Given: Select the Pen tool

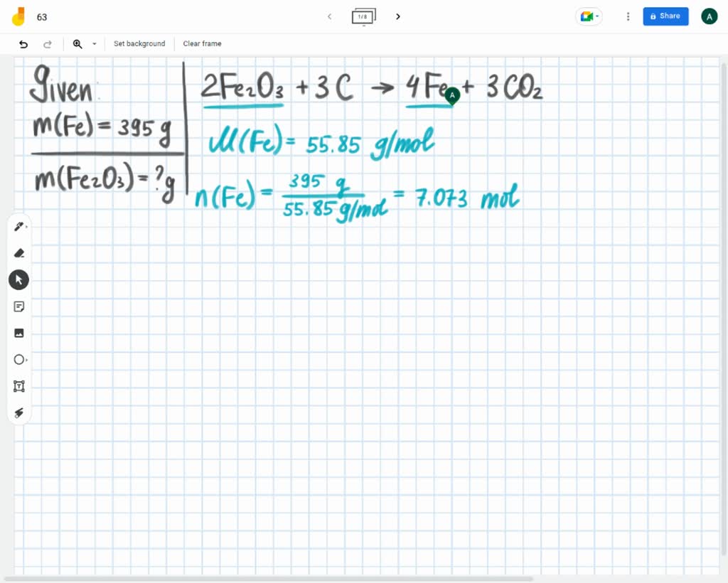Looking at the screenshot, I should point(17,226).
